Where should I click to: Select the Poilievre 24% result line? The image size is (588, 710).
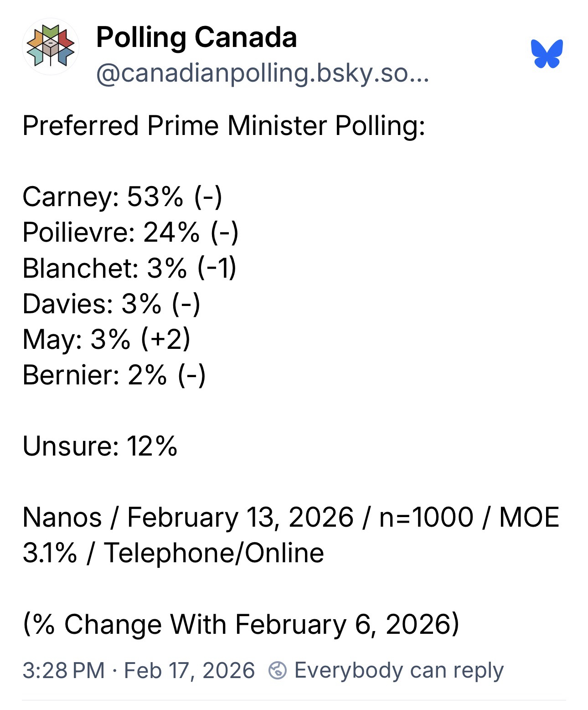(130, 233)
